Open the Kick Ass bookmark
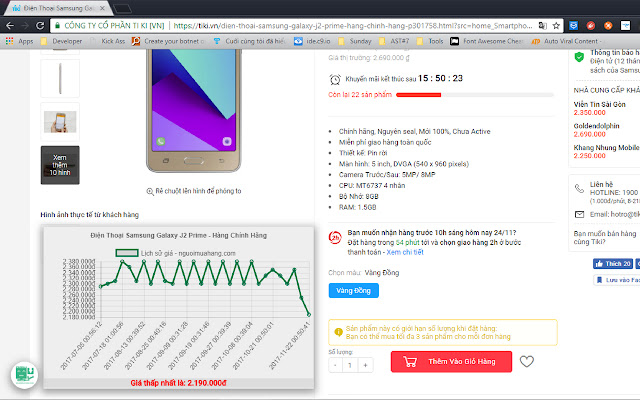Screen dimensions: 640x400 tap(108, 41)
